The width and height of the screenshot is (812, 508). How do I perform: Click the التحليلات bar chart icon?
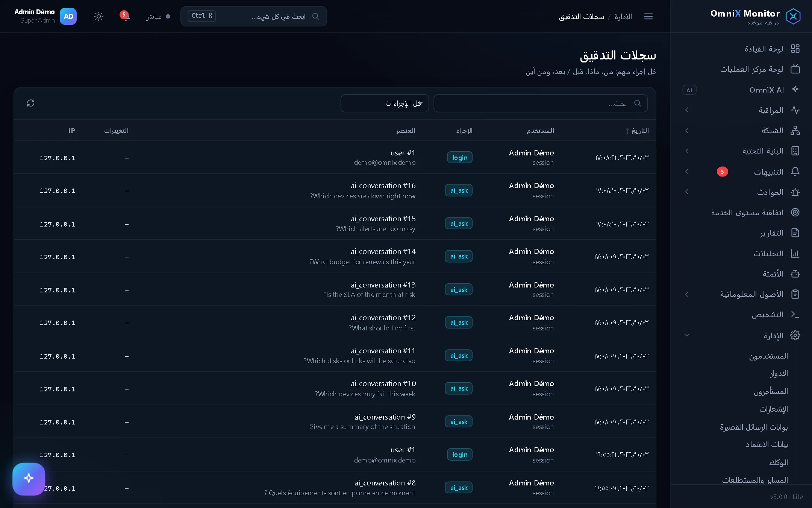click(795, 253)
